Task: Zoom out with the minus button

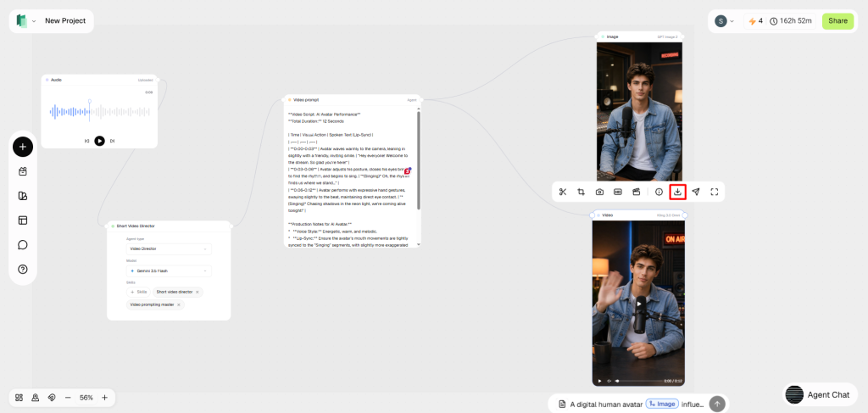Action: tap(68, 398)
